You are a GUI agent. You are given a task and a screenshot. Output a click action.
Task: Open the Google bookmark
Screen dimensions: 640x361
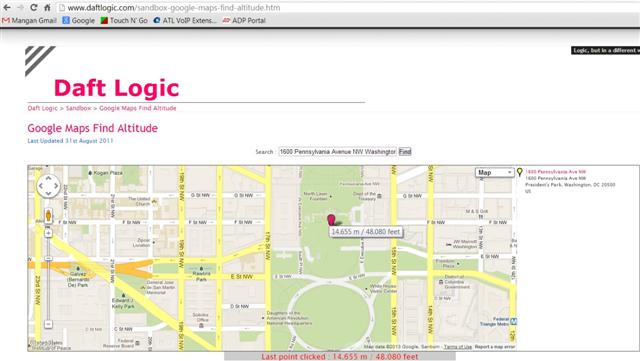click(x=78, y=20)
